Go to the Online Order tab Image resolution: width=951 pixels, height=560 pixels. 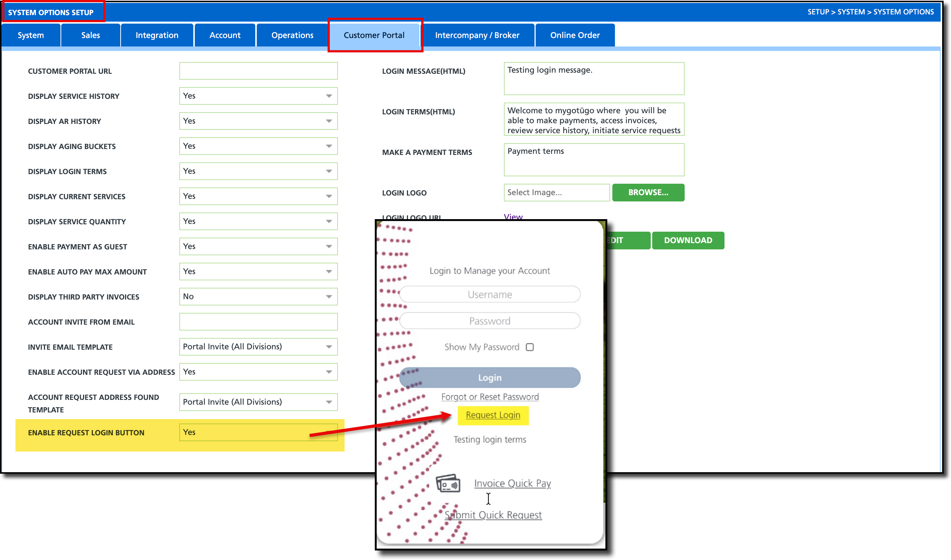tap(574, 35)
